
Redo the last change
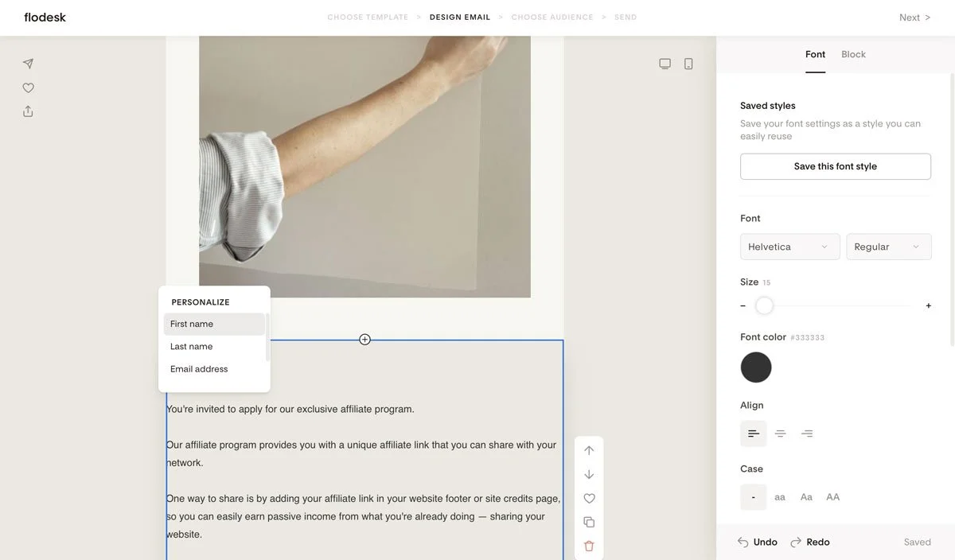click(x=810, y=542)
